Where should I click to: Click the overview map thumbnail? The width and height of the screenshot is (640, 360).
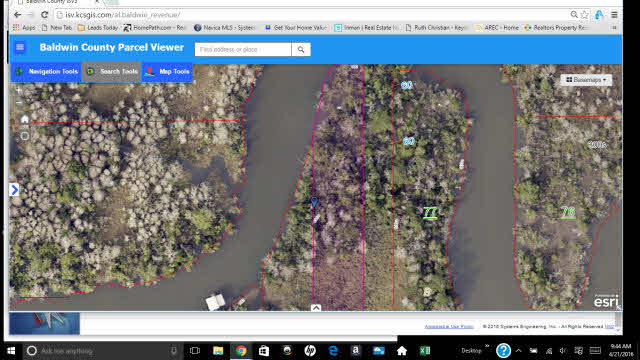coord(44,323)
